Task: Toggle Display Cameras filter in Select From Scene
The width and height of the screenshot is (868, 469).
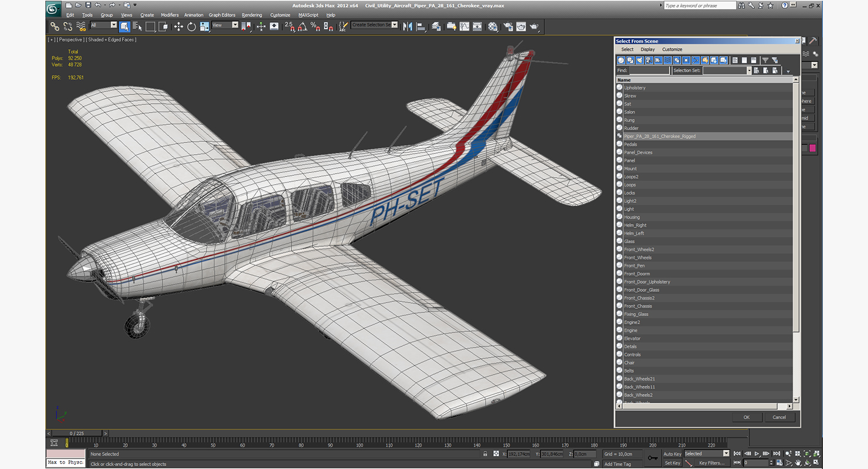Action: click(x=649, y=60)
